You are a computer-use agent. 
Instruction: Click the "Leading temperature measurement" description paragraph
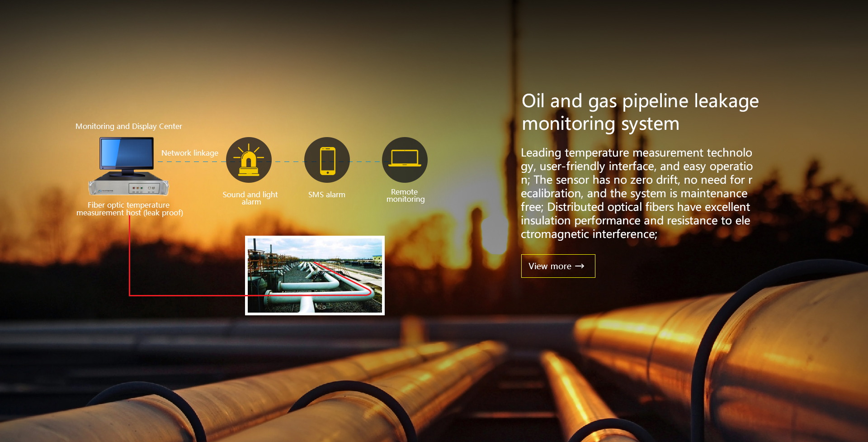(637, 193)
